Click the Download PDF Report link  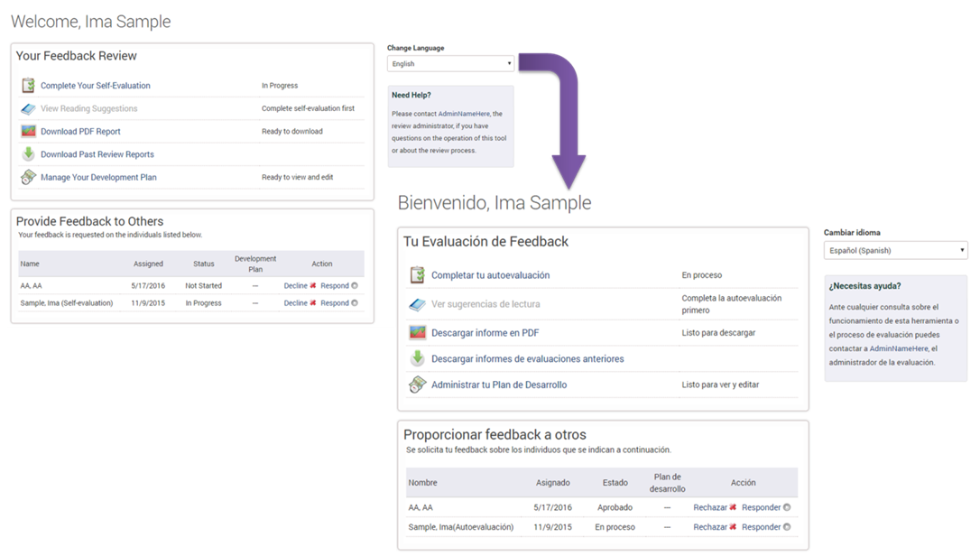pyautogui.click(x=80, y=132)
